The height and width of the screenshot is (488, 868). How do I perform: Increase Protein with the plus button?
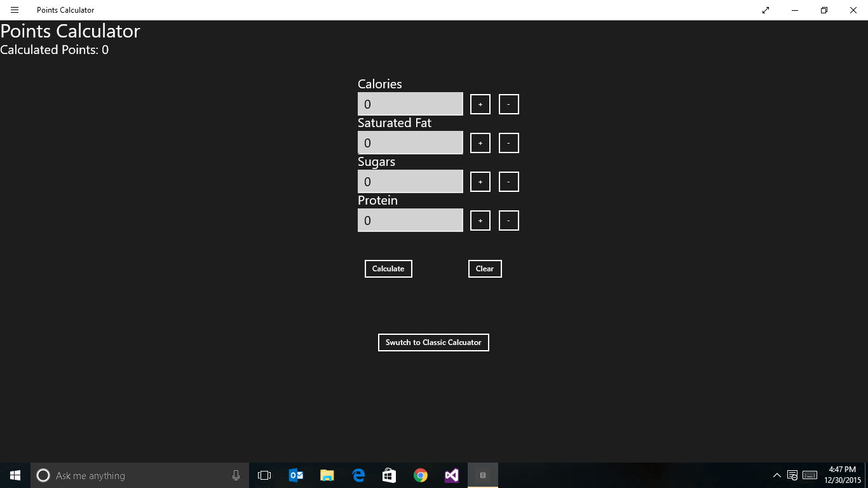tap(480, 220)
